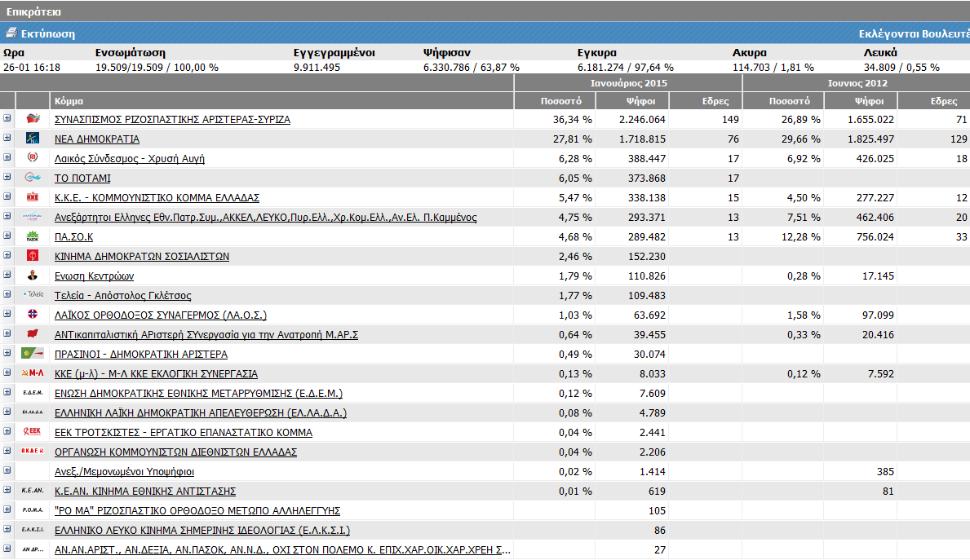Viewport: 970px width, 560px height.
Task: Click the Ε.Λ.Κ.Σ.Ι. party logo
Action: point(33,530)
